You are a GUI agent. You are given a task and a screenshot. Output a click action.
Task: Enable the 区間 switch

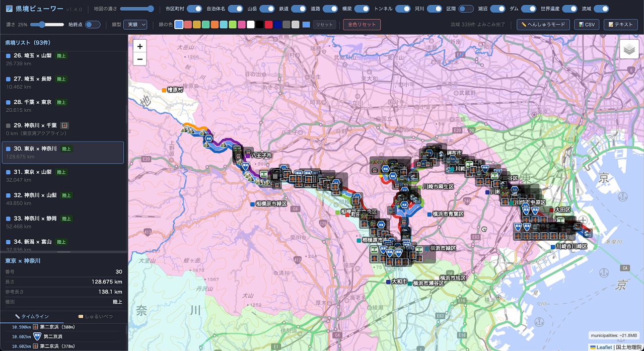click(466, 9)
